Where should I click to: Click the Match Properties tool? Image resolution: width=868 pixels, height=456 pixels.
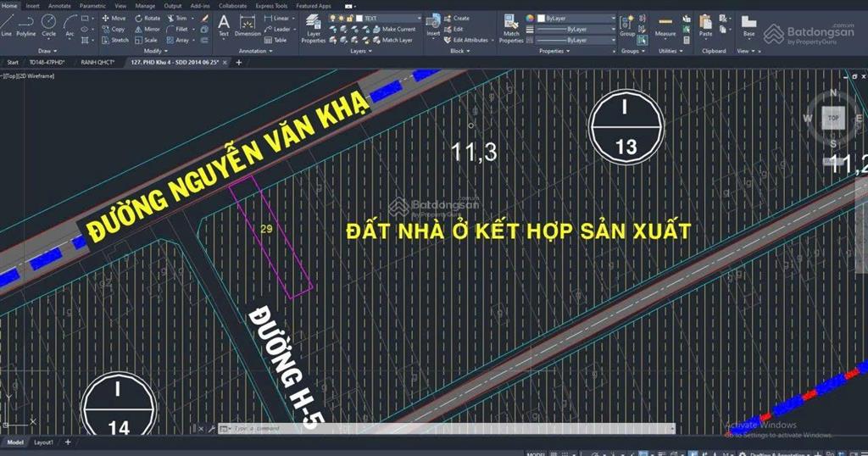pos(511,29)
